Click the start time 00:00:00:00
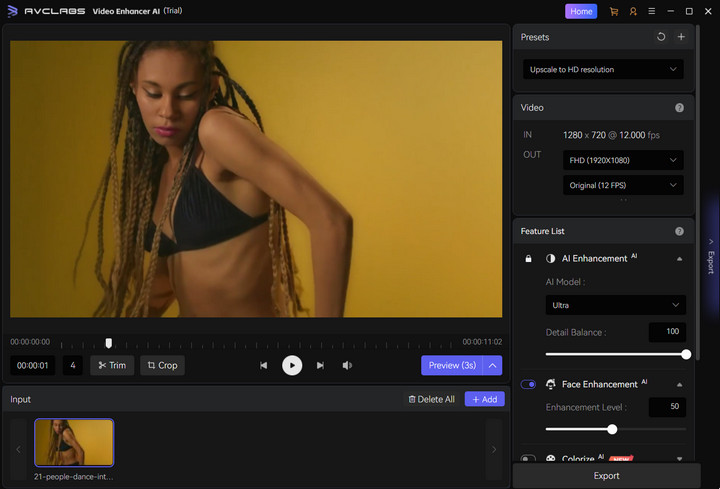Viewport: 720px width, 489px height. click(x=30, y=342)
